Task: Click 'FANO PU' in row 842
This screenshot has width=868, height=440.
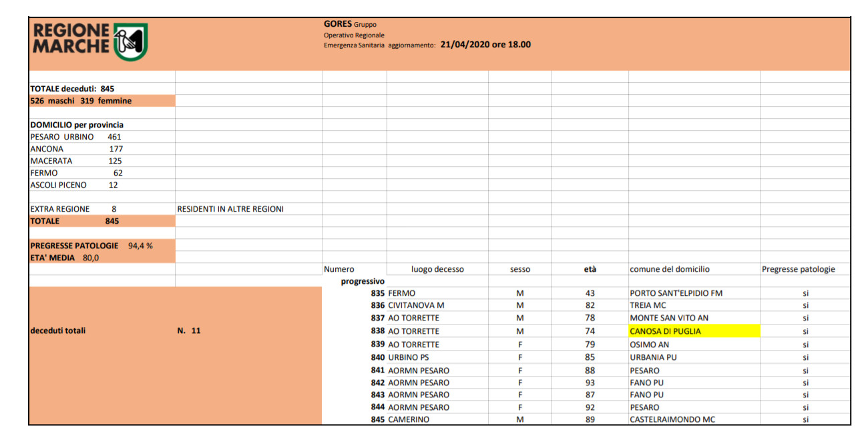Action: pyautogui.click(x=647, y=383)
